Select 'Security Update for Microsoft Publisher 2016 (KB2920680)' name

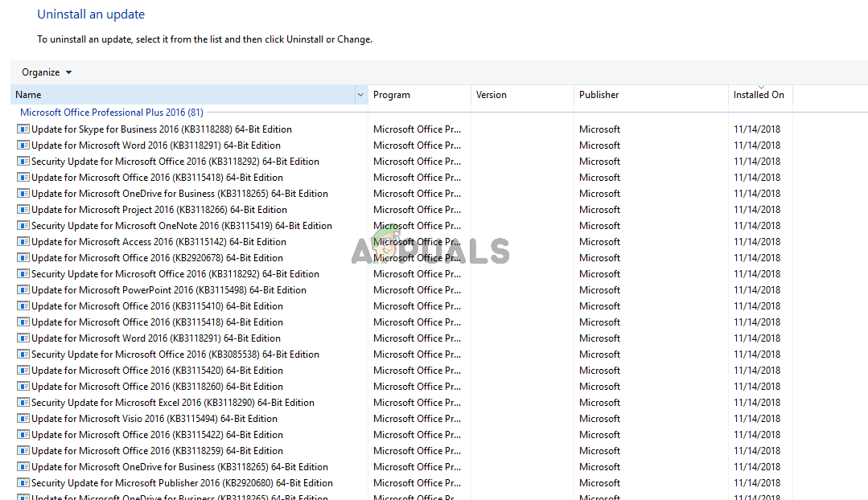click(182, 482)
